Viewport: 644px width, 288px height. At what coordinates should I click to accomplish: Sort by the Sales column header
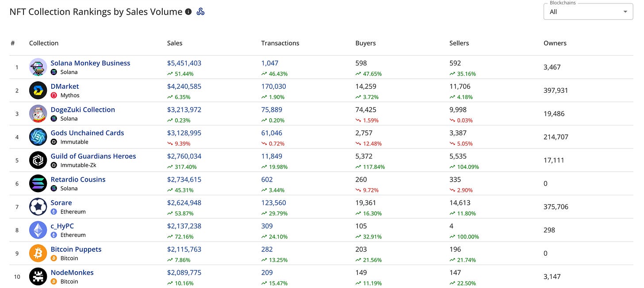pyautogui.click(x=175, y=43)
